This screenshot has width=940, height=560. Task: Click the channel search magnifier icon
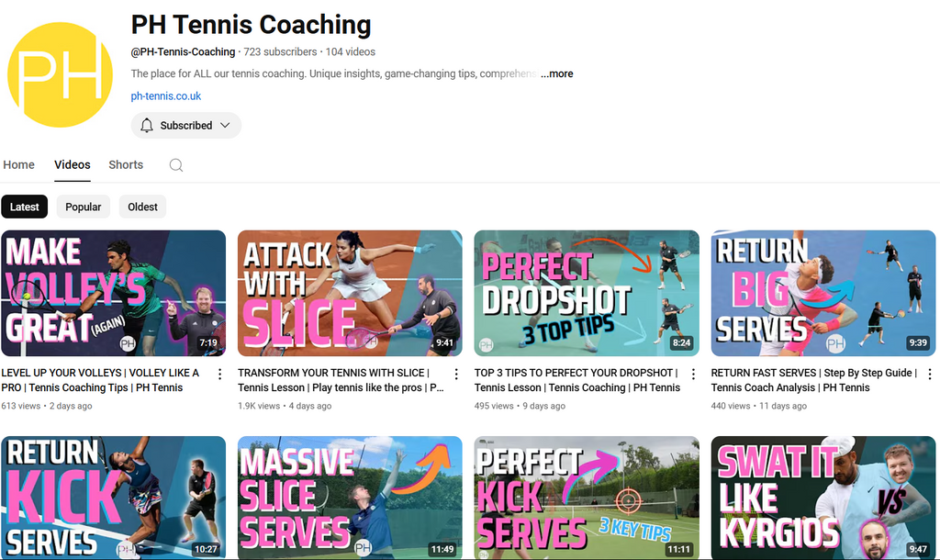click(x=175, y=165)
